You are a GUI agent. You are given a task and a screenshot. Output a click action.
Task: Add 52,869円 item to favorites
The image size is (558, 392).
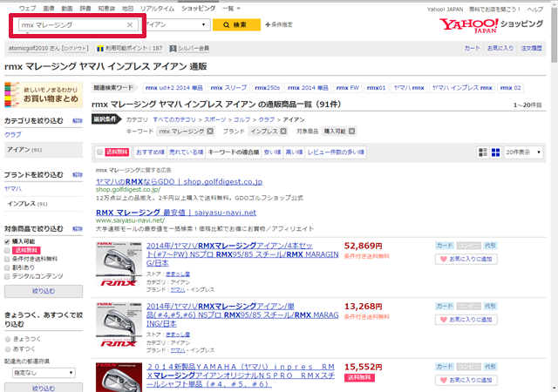coord(466,259)
